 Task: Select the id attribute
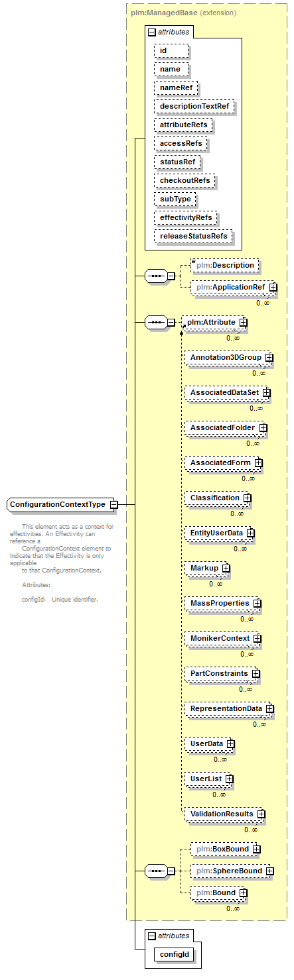[x=171, y=50]
